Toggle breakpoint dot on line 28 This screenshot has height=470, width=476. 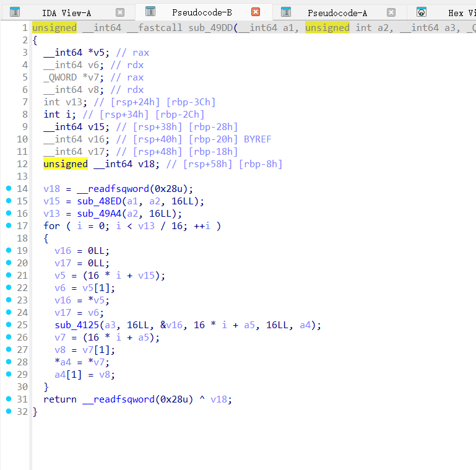point(9,362)
